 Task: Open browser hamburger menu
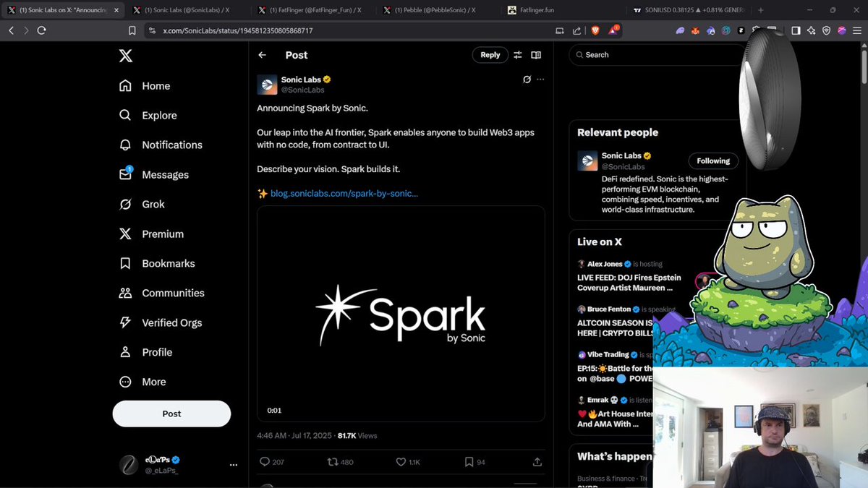coord(857,30)
